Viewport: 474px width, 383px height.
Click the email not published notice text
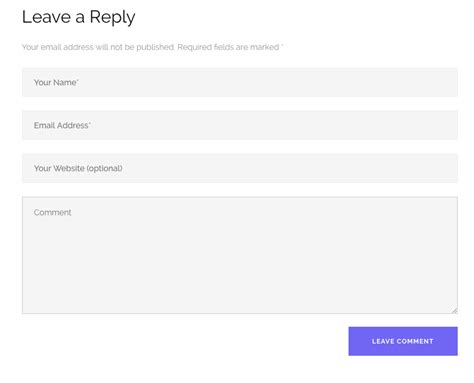pyautogui.click(x=98, y=47)
